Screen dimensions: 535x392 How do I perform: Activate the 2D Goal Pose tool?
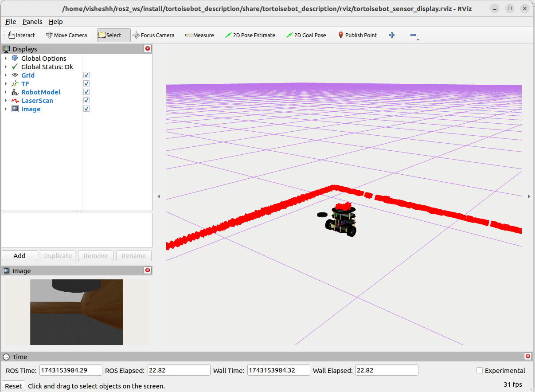click(306, 35)
